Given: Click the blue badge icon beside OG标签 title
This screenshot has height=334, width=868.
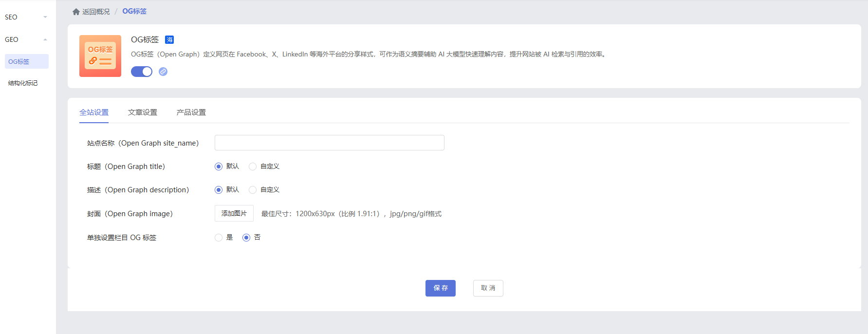Looking at the screenshot, I should point(169,40).
